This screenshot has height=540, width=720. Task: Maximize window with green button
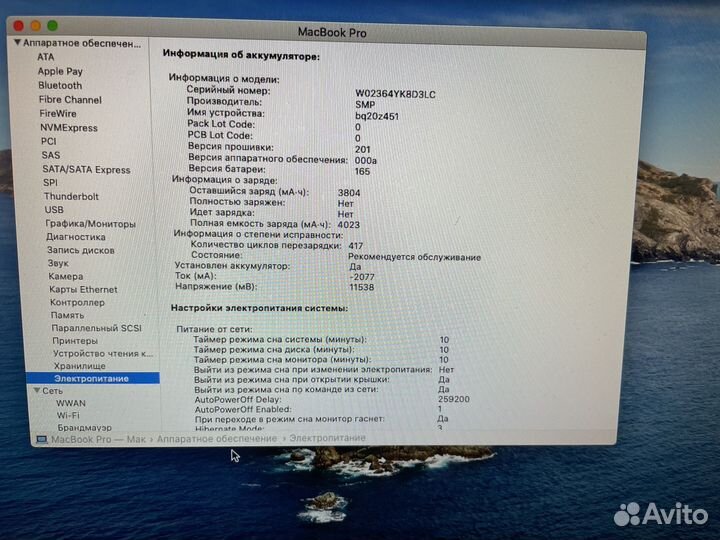52,26
